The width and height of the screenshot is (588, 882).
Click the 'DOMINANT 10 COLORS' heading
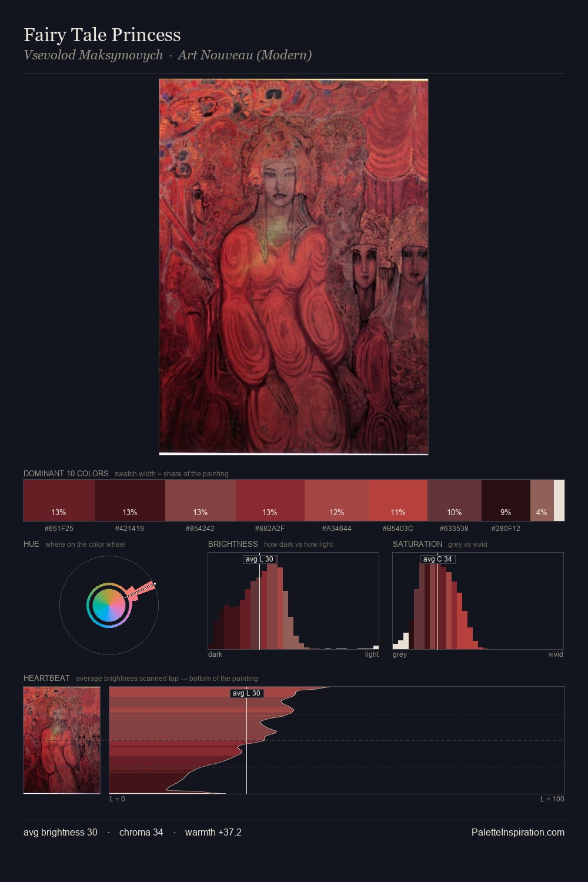point(66,473)
